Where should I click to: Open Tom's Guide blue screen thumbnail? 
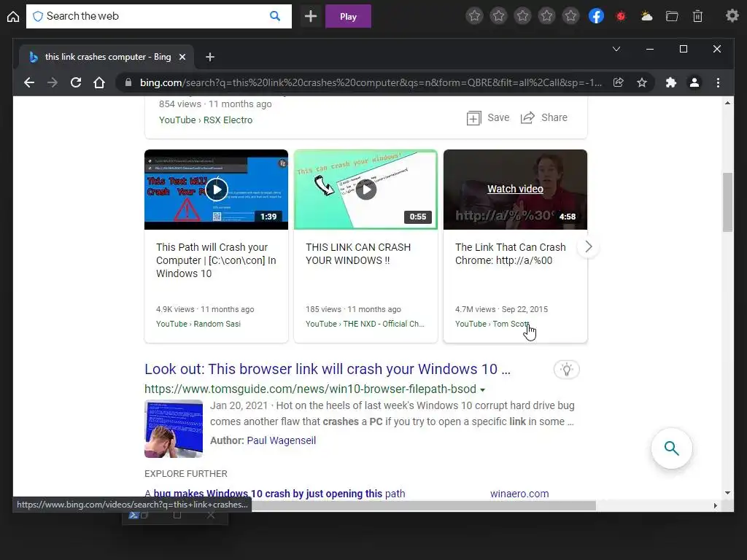pyautogui.click(x=174, y=429)
